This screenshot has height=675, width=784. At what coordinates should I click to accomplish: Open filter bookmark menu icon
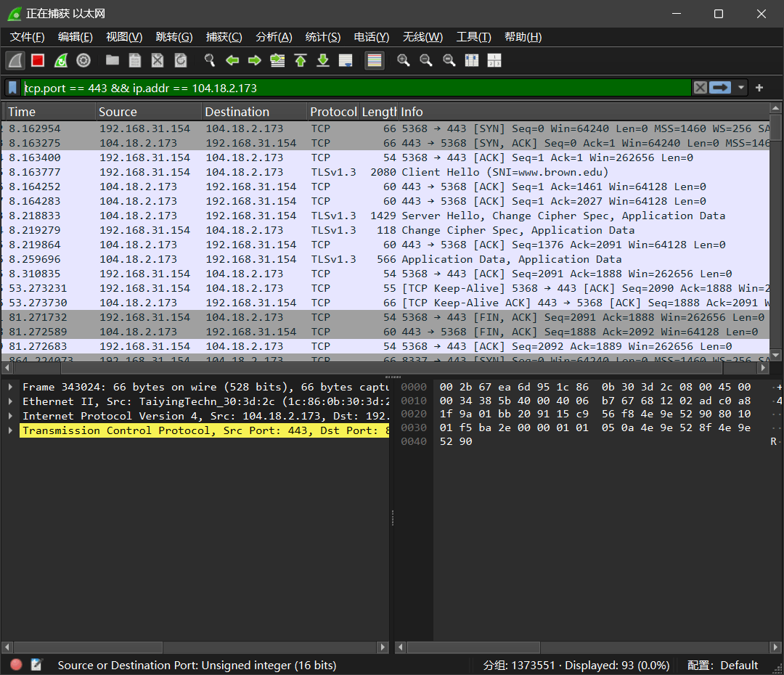coord(13,88)
